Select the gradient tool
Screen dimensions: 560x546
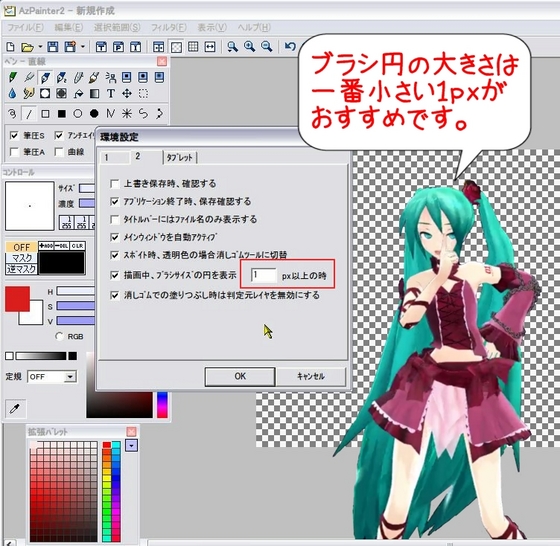click(x=94, y=94)
